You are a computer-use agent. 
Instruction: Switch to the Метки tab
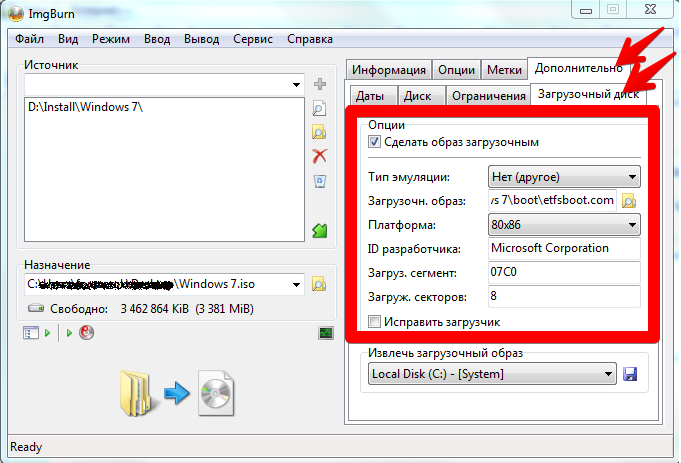tap(504, 70)
